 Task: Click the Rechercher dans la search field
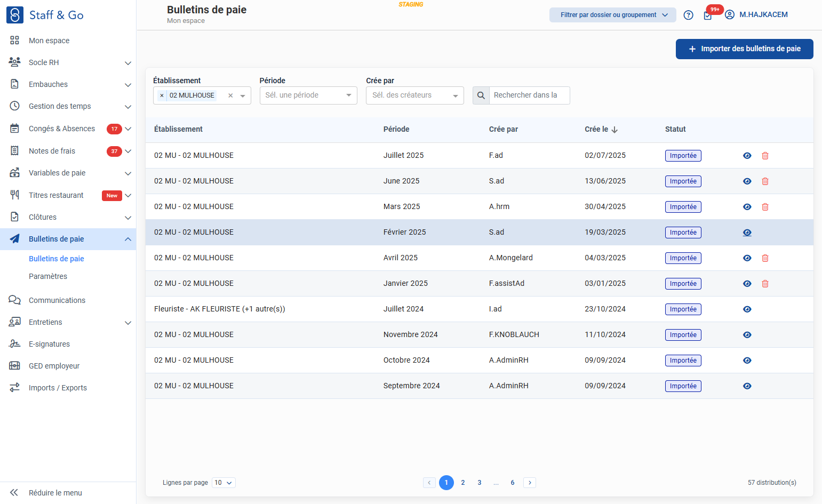[x=529, y=95]
